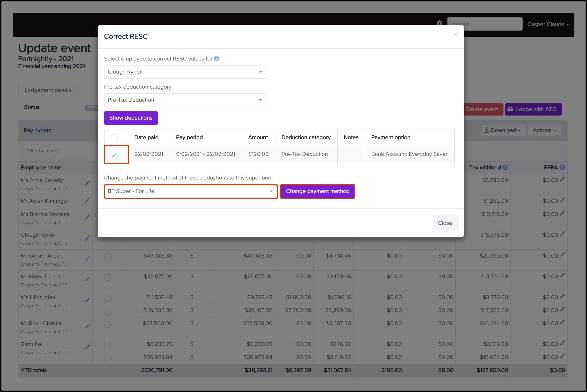This screenshot has height=392, width=587.
Task: Tick the select-all checkbox in deductions header
Action: [x=114, y=138]
